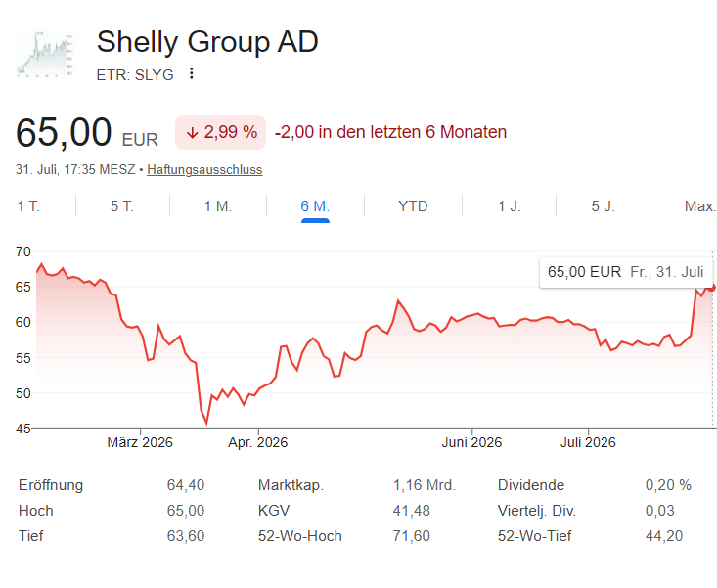This screenshot has height=588, width=717.
Task: Open the Haftungsausschluss link
Action: coord(204,169)
